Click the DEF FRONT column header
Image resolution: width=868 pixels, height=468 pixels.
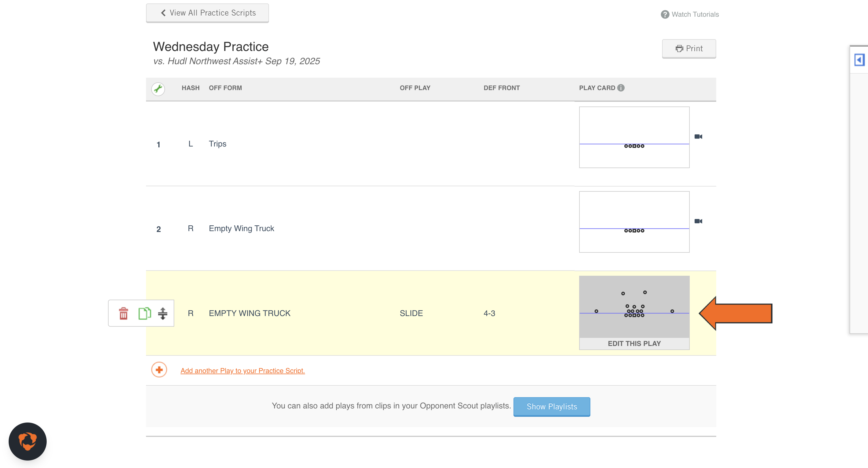[501, 88]
